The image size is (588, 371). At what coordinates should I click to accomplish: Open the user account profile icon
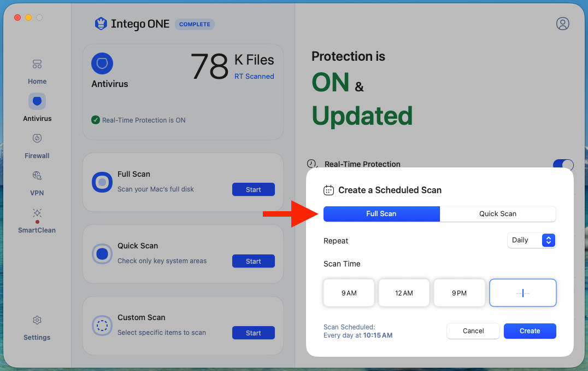tap(562, 24)
